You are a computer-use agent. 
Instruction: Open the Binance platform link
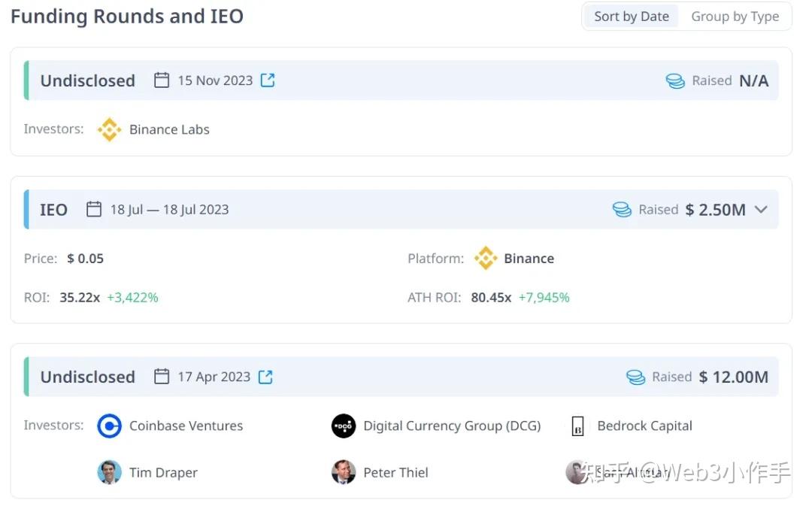click(529, 259)
